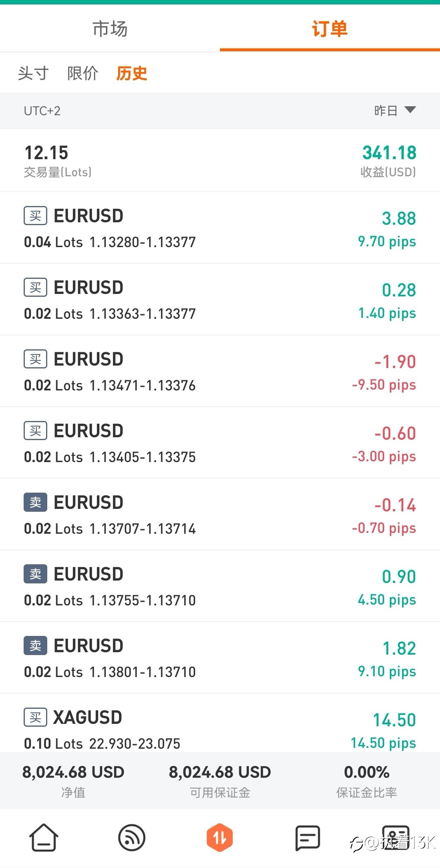The width and height of the screenshot is (440, 868).
Task: Click the dropdown triangle next to 昨日
Action: 410,110
